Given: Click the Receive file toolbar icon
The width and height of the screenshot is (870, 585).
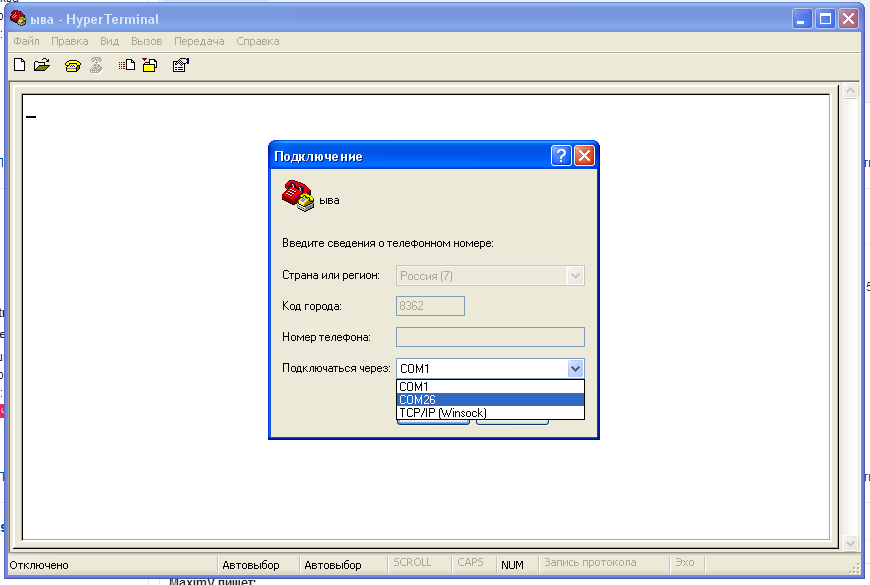Looking at the screenshot, I should 149,66.
